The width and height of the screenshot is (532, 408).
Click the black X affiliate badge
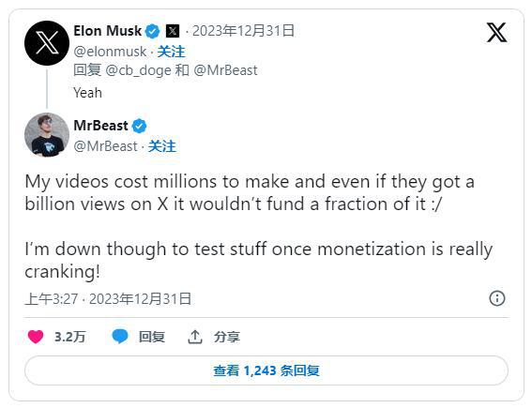[173, 31]
